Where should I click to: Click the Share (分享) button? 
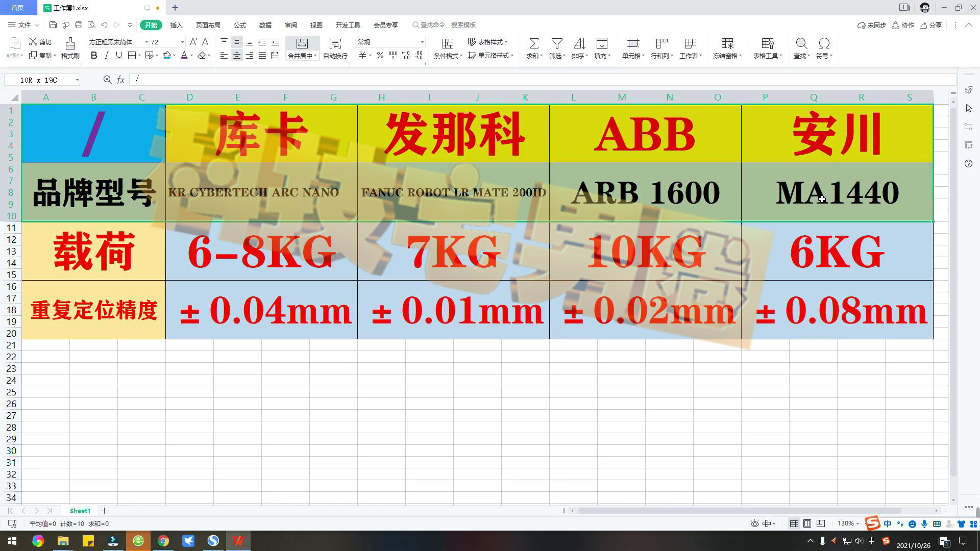click(930, 25)
